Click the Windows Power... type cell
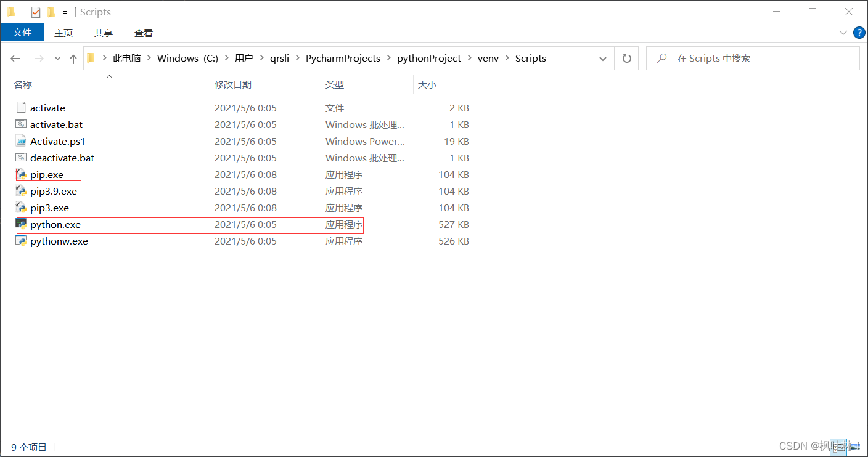The image size is (868, 457). 365,141
